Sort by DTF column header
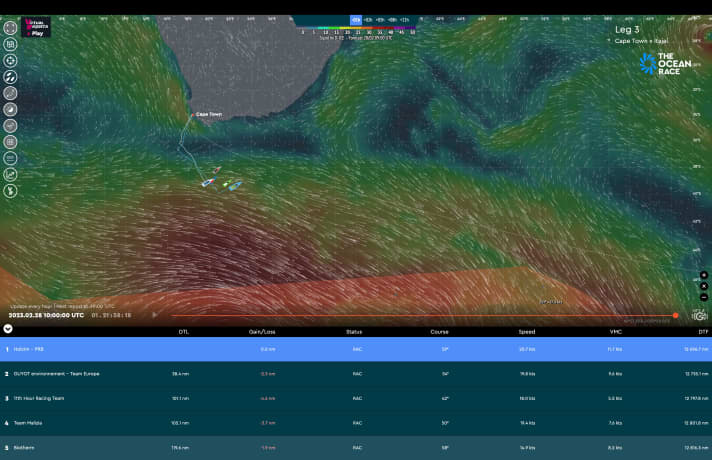The image size is (712, 460). pos(703,332)
